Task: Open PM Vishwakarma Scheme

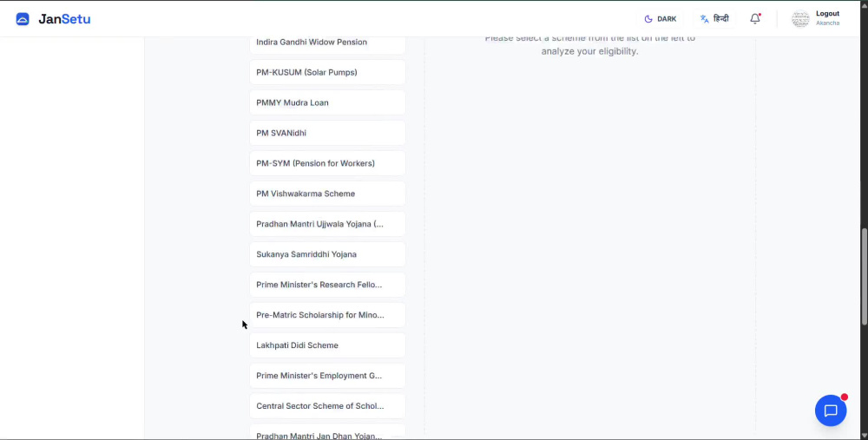Action: (x=327, y=194)
